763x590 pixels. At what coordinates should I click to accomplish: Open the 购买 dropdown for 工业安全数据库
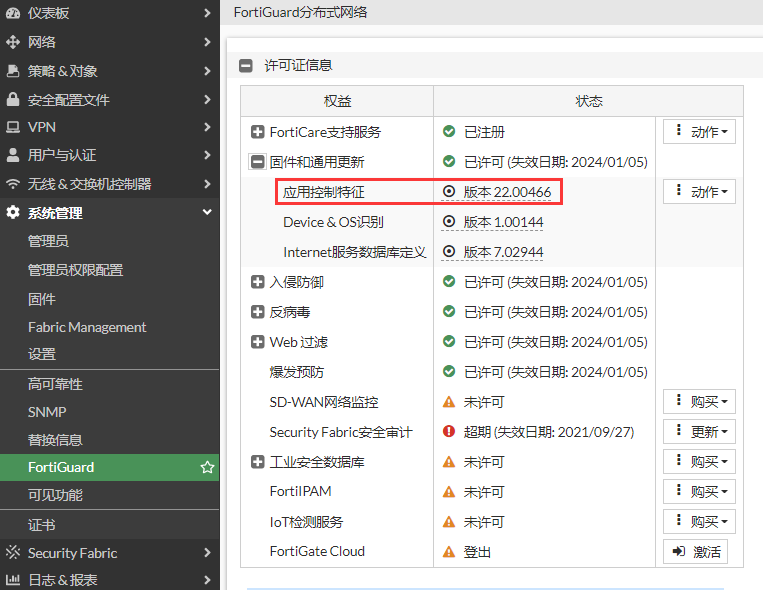click(699, 461)
